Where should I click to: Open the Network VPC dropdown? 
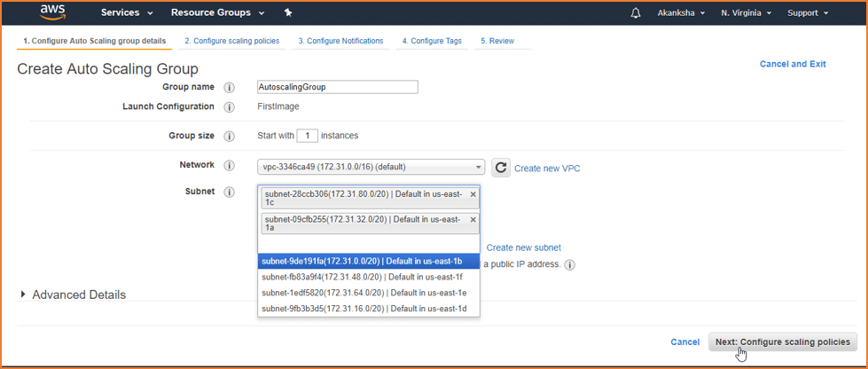[x=371, y=167]
